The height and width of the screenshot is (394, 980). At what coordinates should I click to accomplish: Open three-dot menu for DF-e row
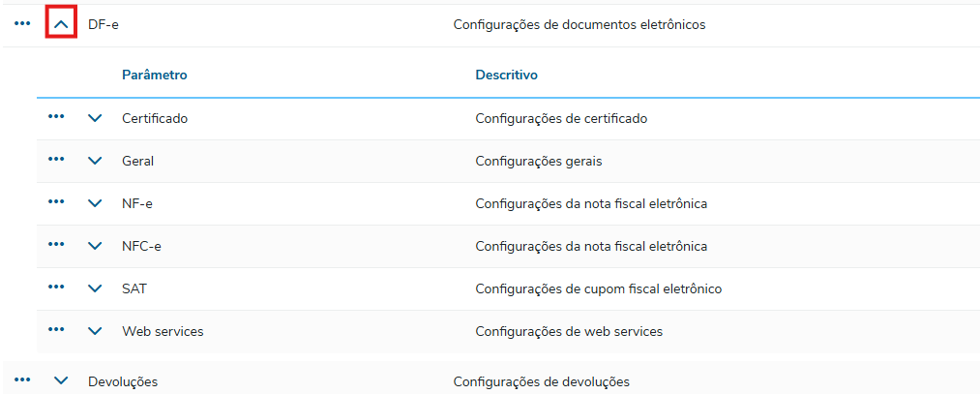tap(22, 24)
